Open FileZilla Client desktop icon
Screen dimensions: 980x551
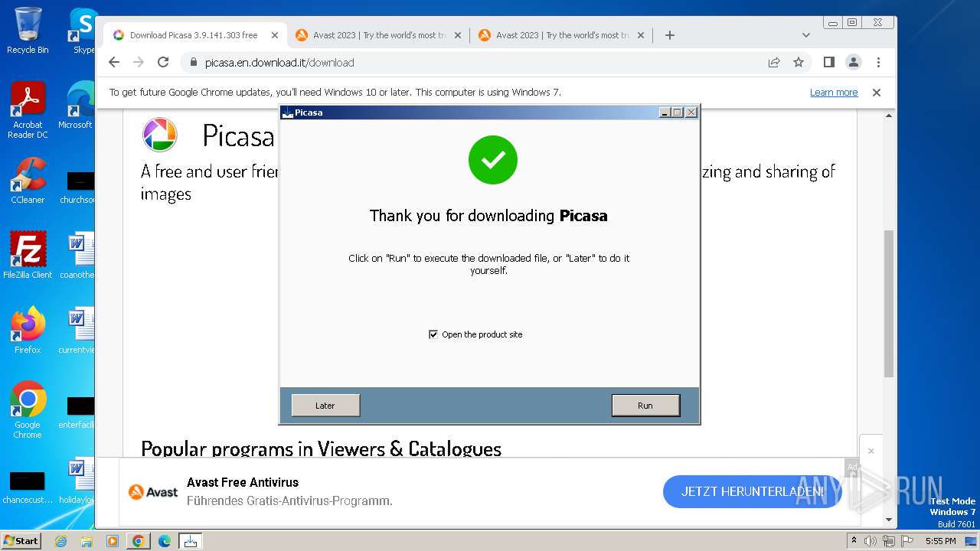tap(28, 256)
